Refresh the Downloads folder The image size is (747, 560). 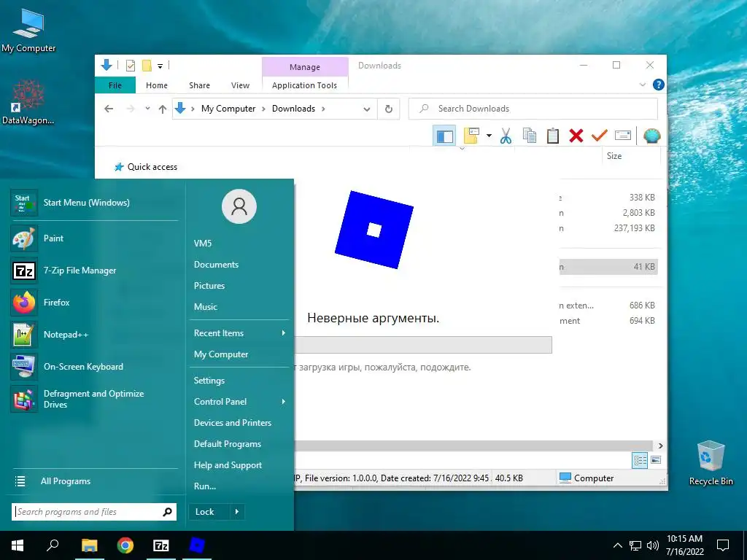[389, 109]
